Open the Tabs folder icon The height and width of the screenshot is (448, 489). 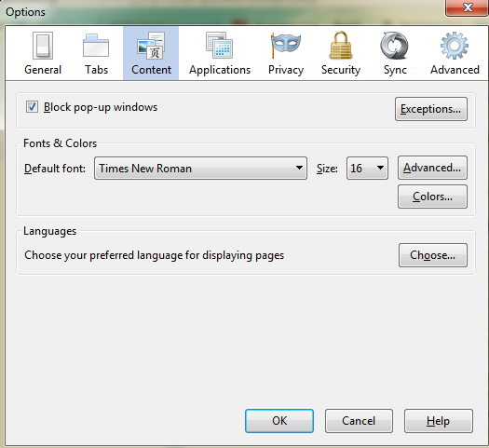96,46
